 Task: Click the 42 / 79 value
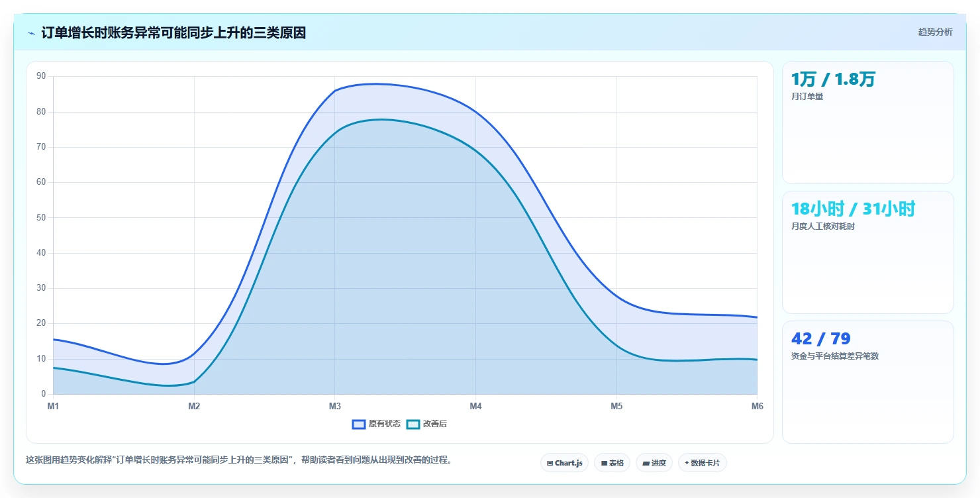coord(820,339)
